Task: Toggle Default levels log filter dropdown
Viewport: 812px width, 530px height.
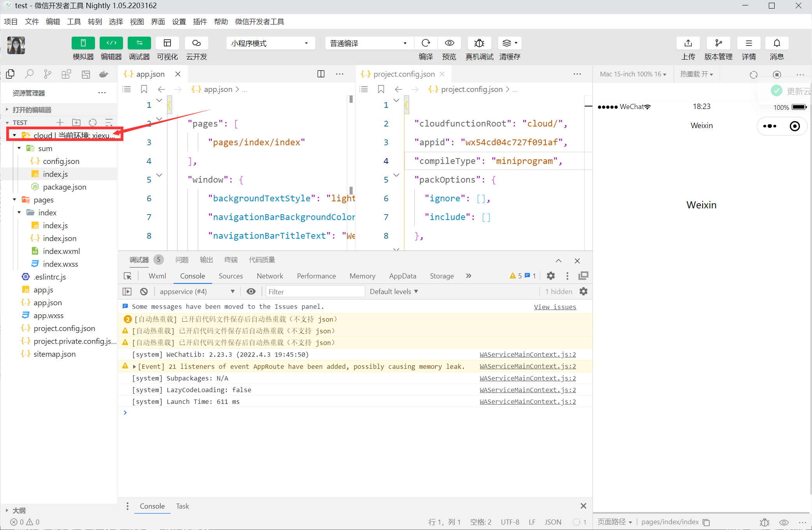Action: (394, 291)
